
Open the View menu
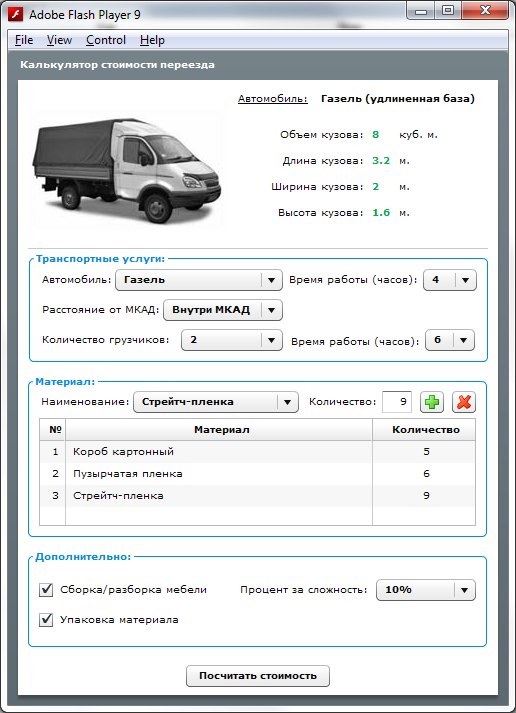point(59,40)
